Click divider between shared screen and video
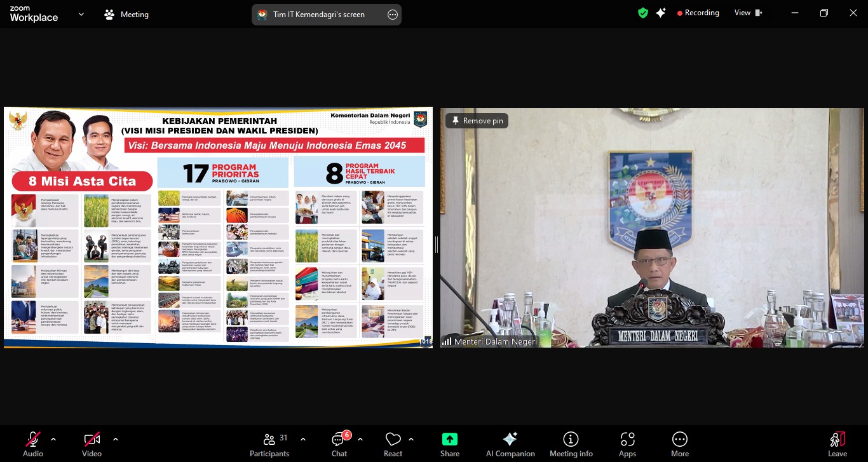Viewport: 868px width, 462px height. pos(436,243)
